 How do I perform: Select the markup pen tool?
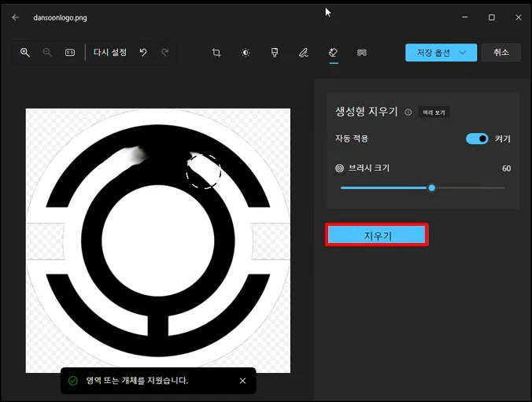(304, 53)
